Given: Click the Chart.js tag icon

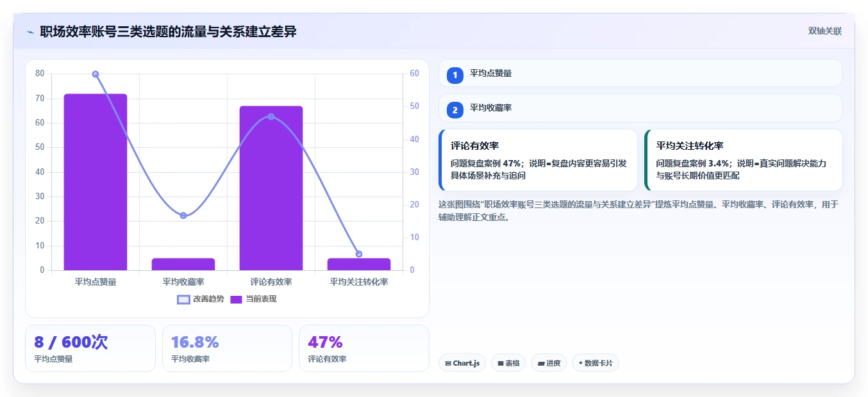Looking at the screenshot, I should pos(448,363).
